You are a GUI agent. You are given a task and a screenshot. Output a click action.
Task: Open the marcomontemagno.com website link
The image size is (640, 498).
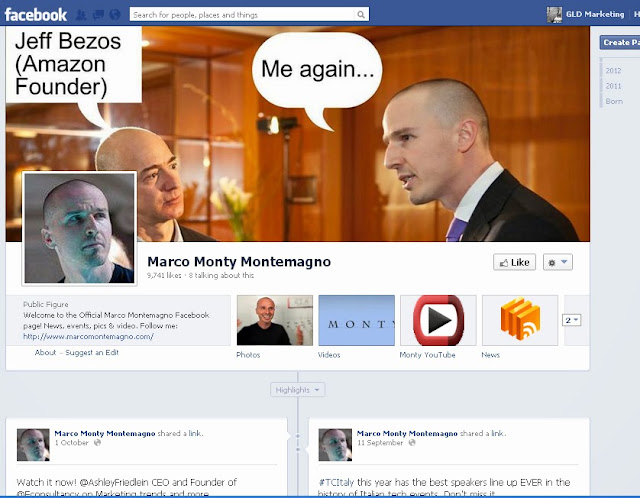click(x=89, y=337)
